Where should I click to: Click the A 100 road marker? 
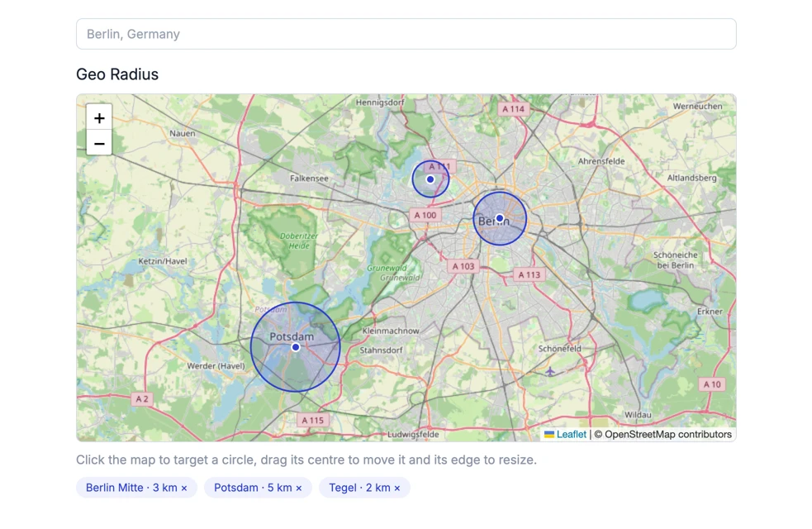(x=425, y=215)
